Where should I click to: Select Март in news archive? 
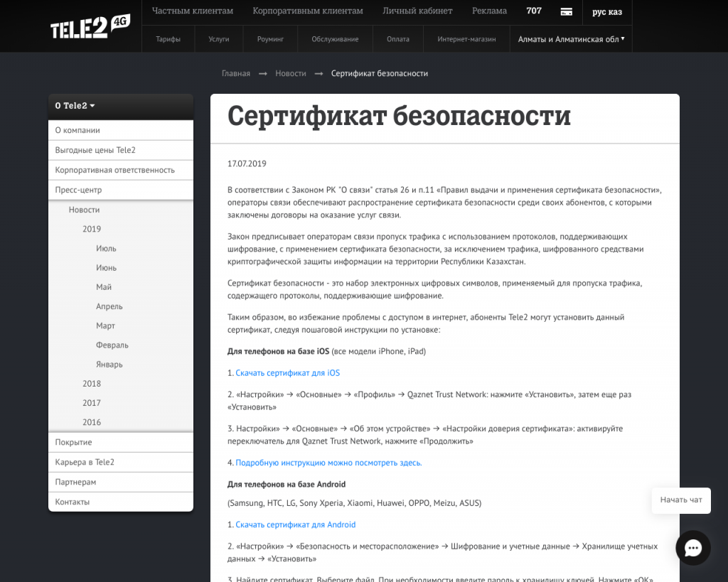click(x=105, y=325)
